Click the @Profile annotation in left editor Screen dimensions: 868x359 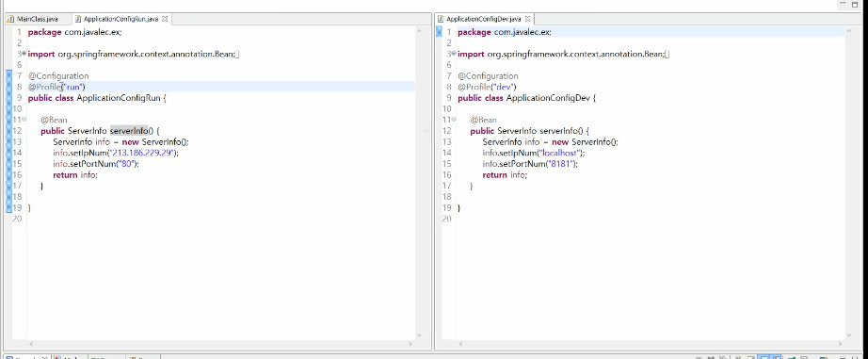[x=45, y=87]
